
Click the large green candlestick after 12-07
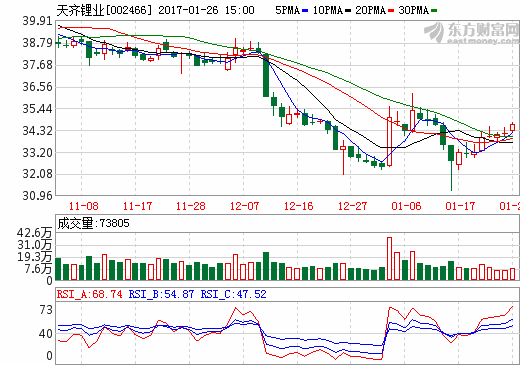point(266,75)
